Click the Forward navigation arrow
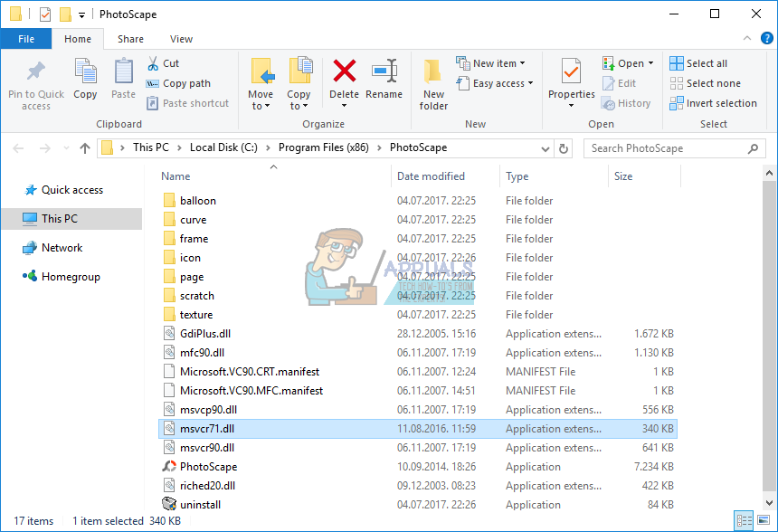Viewport: 778px width, 532px height. tap(44, 147)
